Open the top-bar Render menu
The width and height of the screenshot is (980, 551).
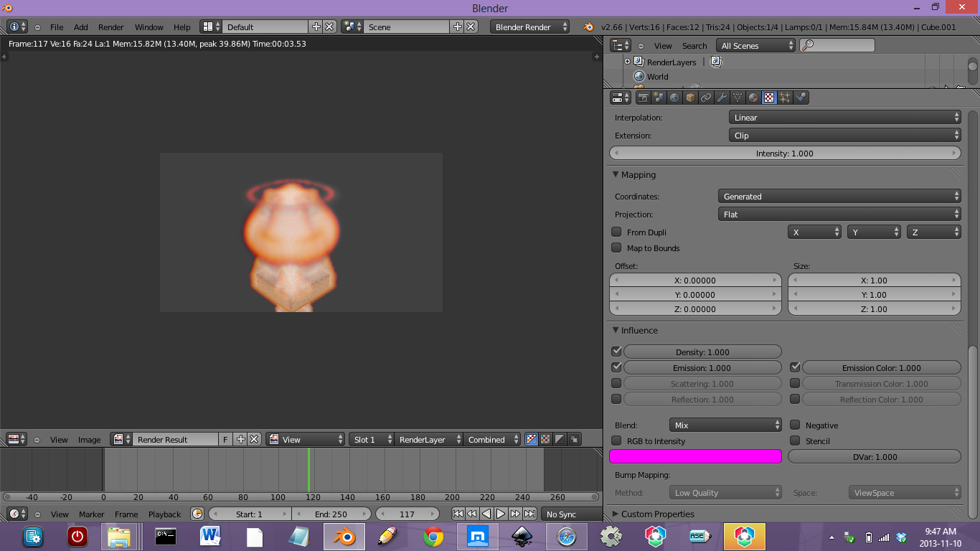(x=111, y=27)
